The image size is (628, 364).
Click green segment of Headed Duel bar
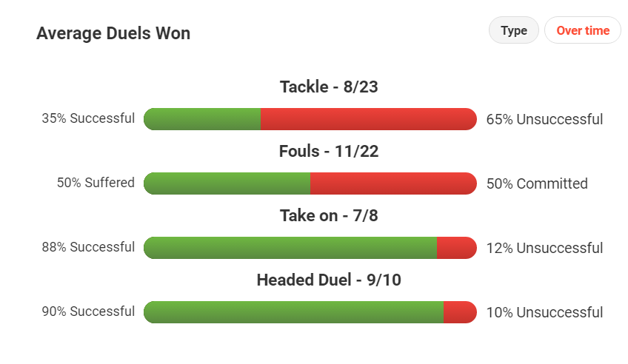pos(293,312)
